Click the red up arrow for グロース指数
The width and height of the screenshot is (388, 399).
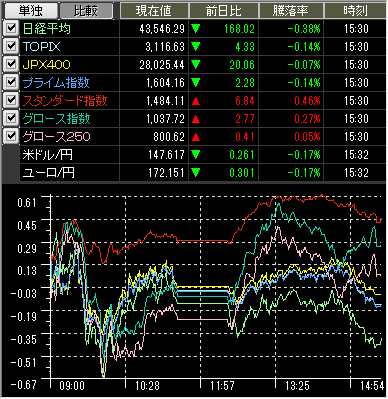click(196, 119)
